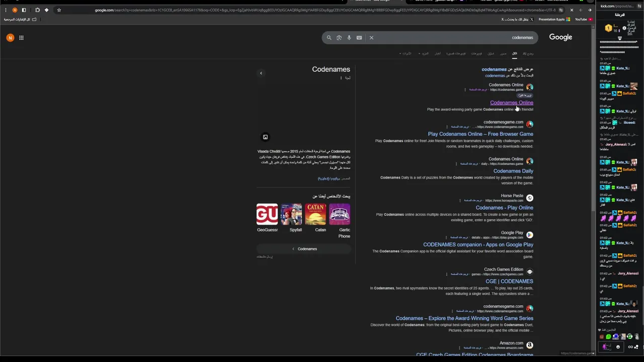Open the Garlic Phone thumbnail
This screenshot has width=644, height=362.
340,214
